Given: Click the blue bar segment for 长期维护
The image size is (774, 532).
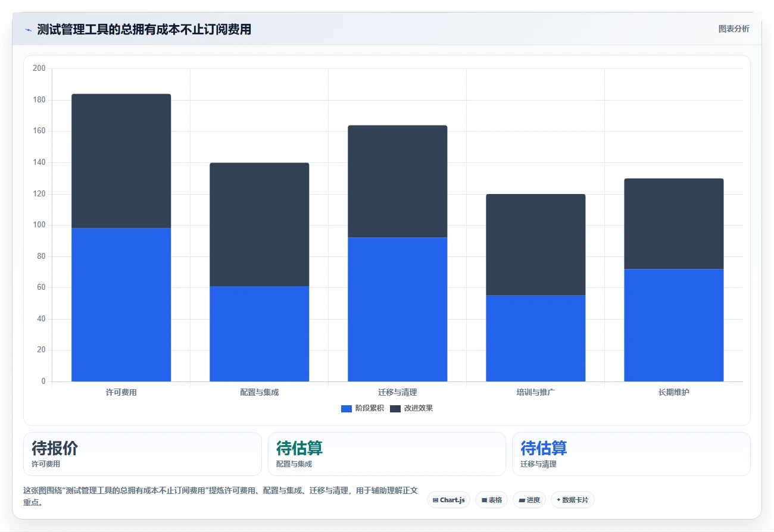Looking at the screenshot, I should point(673,325).
